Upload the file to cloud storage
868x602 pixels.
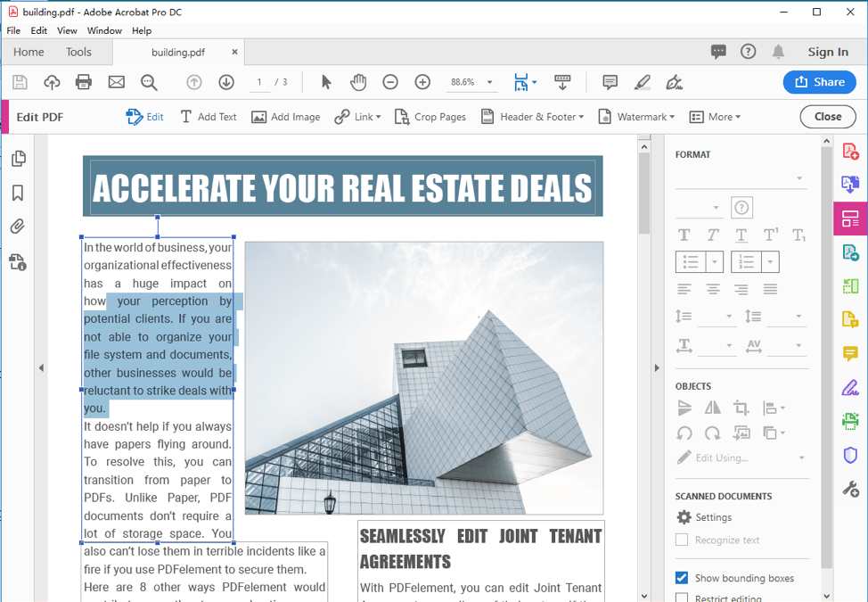pos(52,83)
